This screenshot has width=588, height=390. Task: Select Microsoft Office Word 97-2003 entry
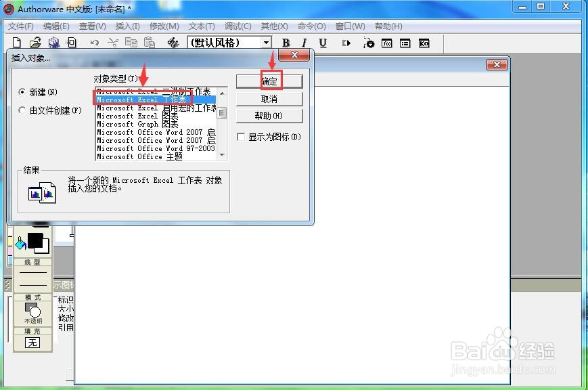click(156, 148)
